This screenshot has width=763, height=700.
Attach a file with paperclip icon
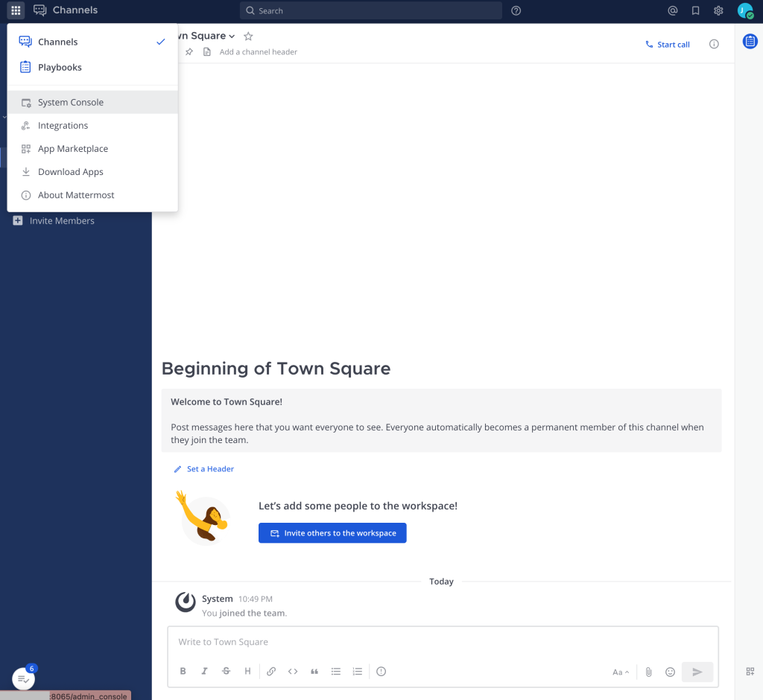(x=648, y=672)
